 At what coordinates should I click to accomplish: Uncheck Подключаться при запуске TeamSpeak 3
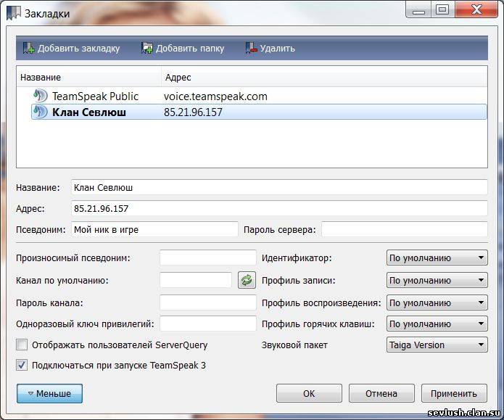point(22,365)
